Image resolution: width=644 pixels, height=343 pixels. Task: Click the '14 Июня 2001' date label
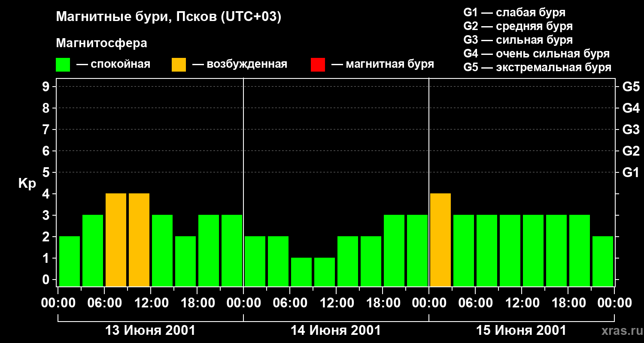coord(336,331)
